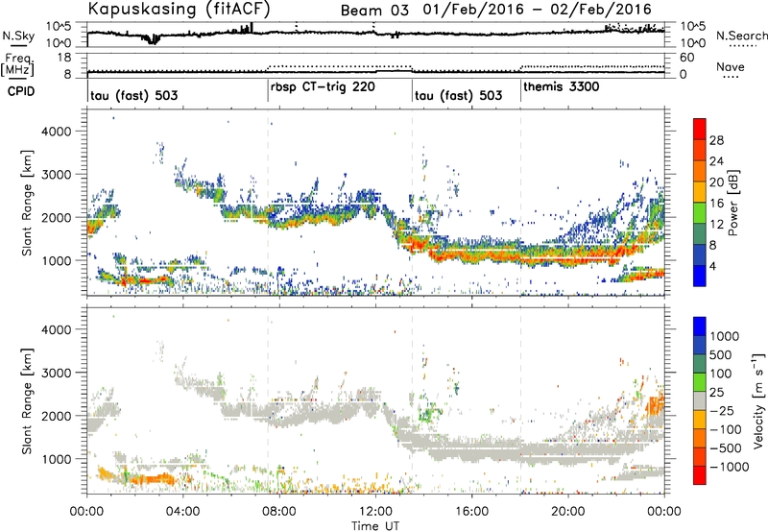Click the "N.Sky" legend label

(18, 36)
